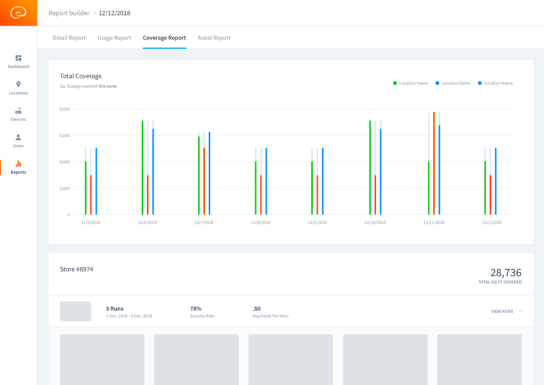Collapse runs with the View Runs chevron
This screenshot has width=544, height=385.
point(520,311)
